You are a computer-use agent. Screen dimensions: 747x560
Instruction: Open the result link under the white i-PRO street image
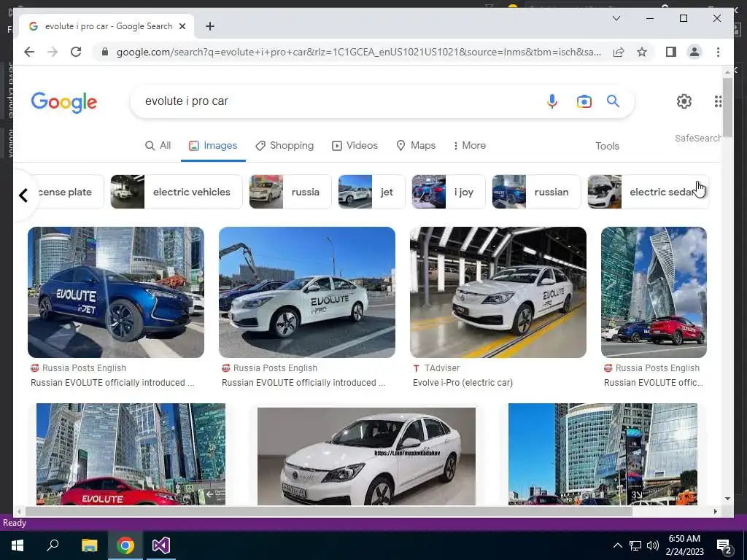[303, 382]
